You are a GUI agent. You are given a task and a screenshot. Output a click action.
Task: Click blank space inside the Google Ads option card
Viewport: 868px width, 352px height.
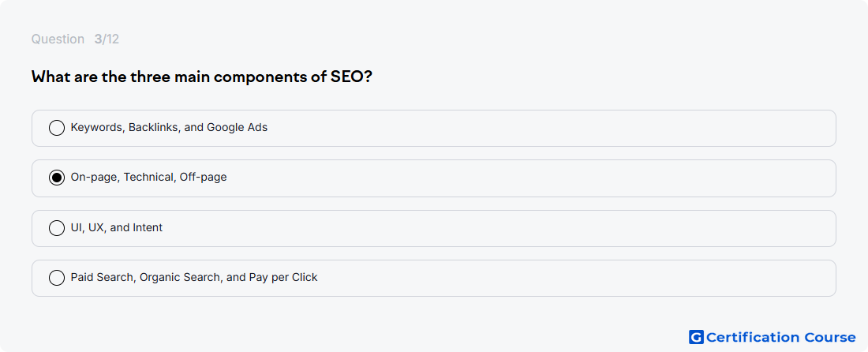tap(554, 129)
